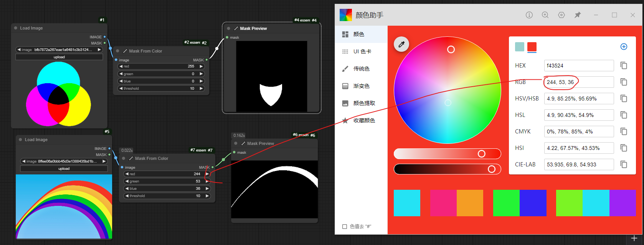This screenshot has width=644, height=245.
Task: Click the pin window icon in title bar
Action: (x=577, y=15)
